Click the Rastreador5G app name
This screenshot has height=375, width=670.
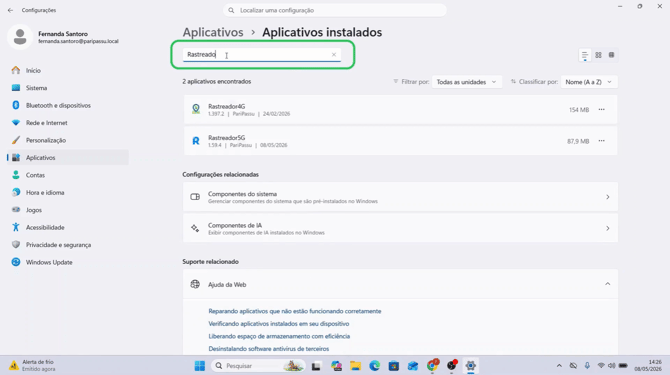[x=226, y=138]
